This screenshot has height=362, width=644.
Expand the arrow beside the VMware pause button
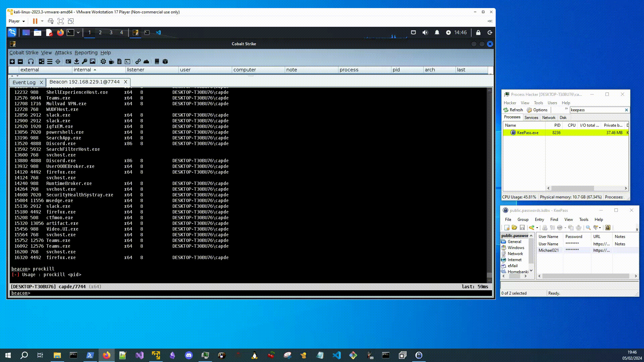click(x=42, y=21)
